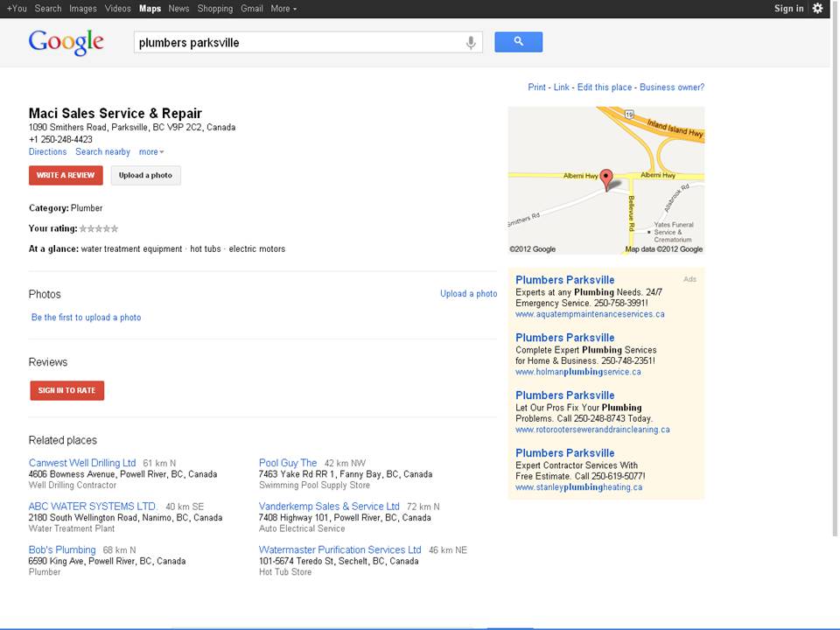Image resolution: width=840 pixels, height=630 pixels.
Task: Click Be the first to upload a photo
Action: point(87,317)
